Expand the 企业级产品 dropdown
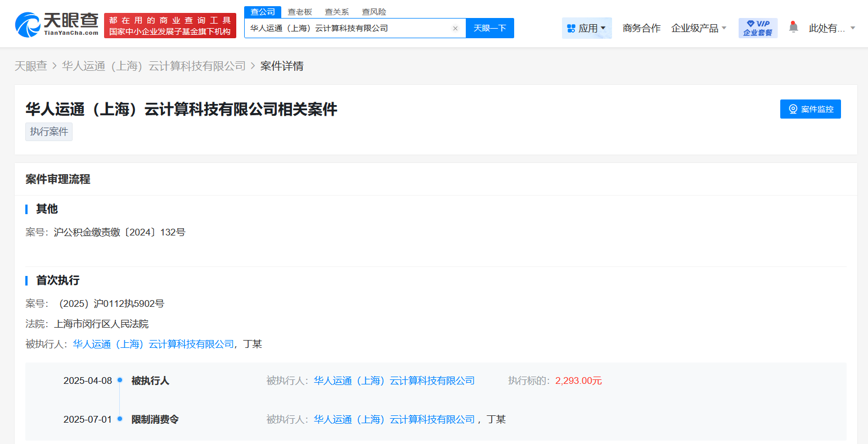This screenshot has height=444, width=868. click(699, 28)
